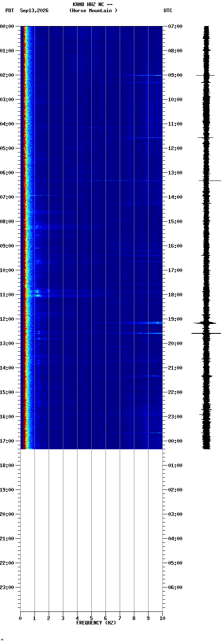
Task: Select the date 'Sep13,2026'
Action: (x=34, y=11)
